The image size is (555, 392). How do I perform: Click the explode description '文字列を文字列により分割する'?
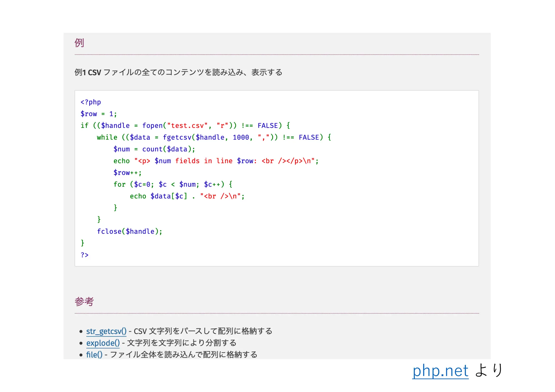182,343
